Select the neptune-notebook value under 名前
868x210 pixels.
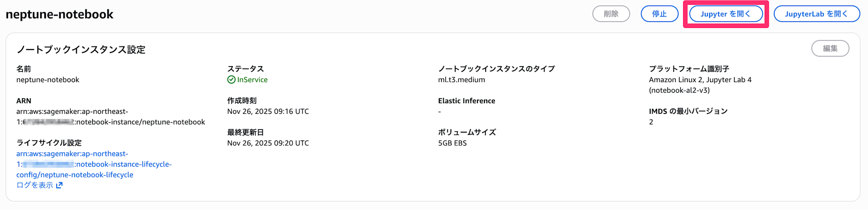(x=48, y=80)
